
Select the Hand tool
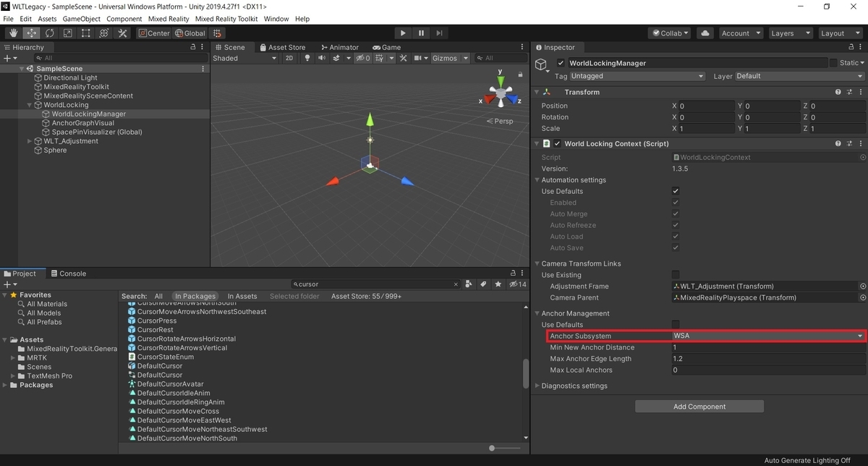click(14, 33)
